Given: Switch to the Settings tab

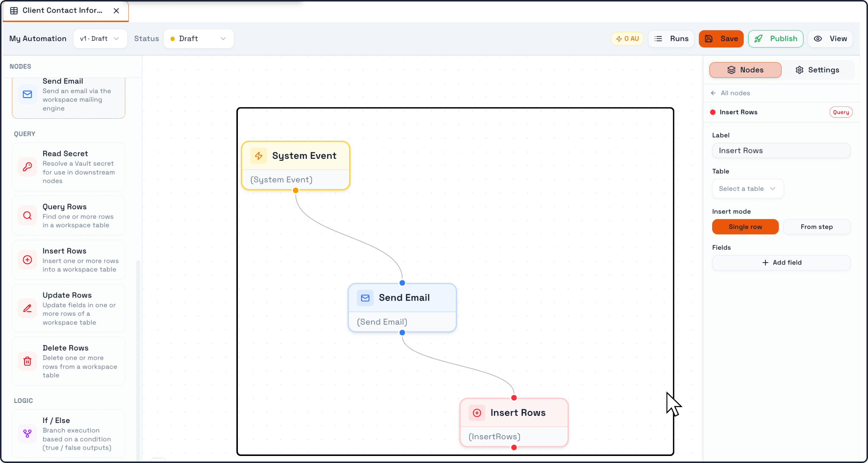Looking at the screenshot, I should [x=818, y=70].
